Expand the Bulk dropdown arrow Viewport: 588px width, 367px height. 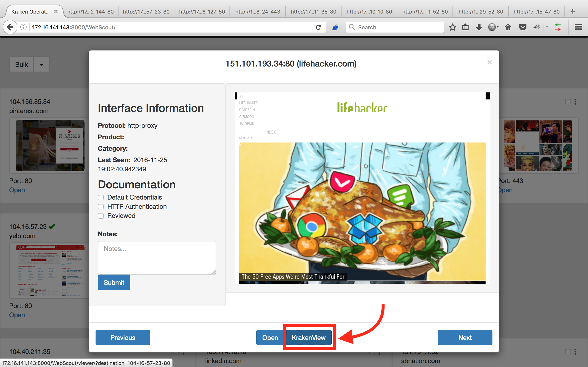(x=42, y=64)
